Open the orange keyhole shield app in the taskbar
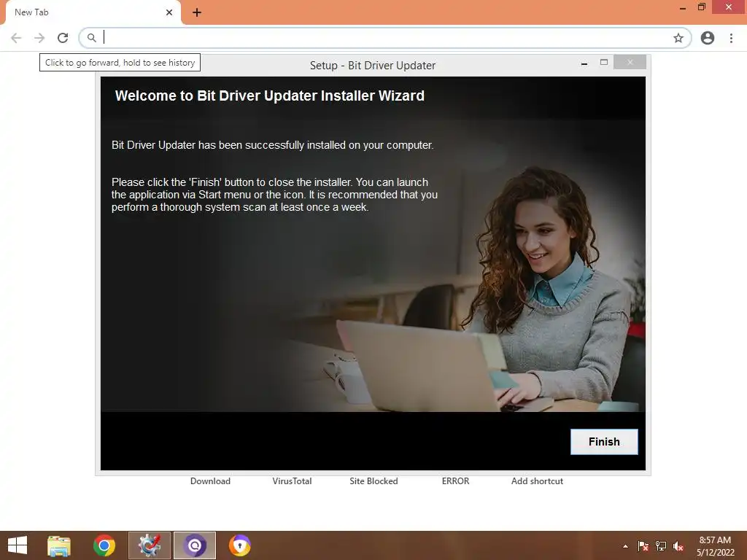Viewport: 747px width, 560px height. tap(239, 545)
